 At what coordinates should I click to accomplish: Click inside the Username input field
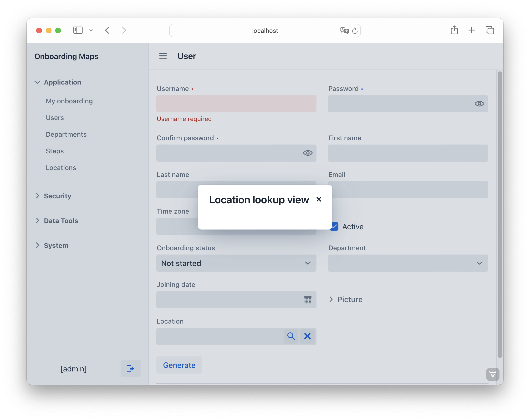click(x=236, y=104)
